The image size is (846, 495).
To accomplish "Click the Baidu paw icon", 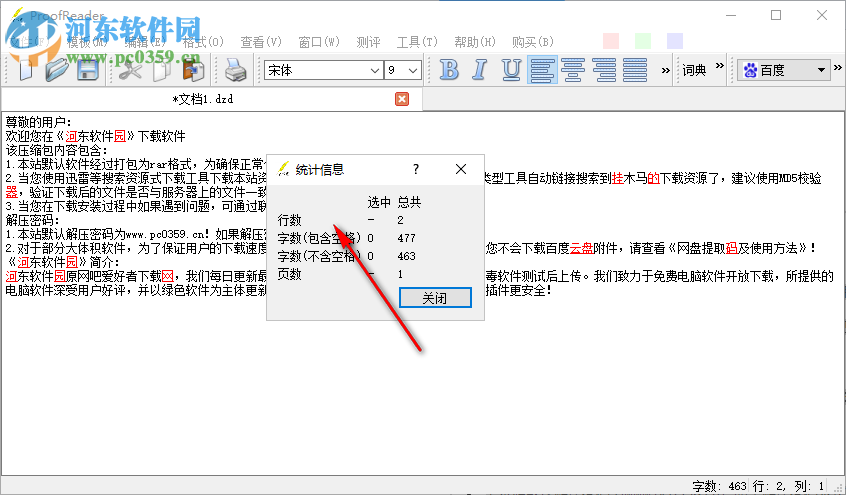I will [x=750, y=70].
